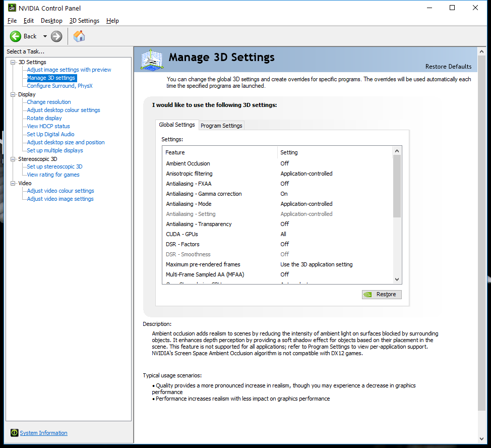The width and height of the screenshot is (491, 448).
Task: Click the settings list scroll up arrow
Action: pyautogui.click(x=397, y=151)
